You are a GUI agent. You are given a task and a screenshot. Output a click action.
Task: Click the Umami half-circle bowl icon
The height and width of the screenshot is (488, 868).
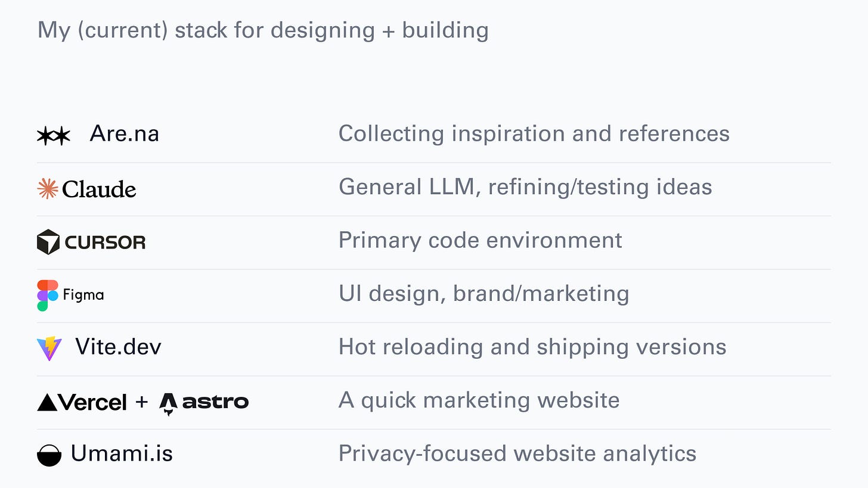pyautogui.click(x=49, y=455)
